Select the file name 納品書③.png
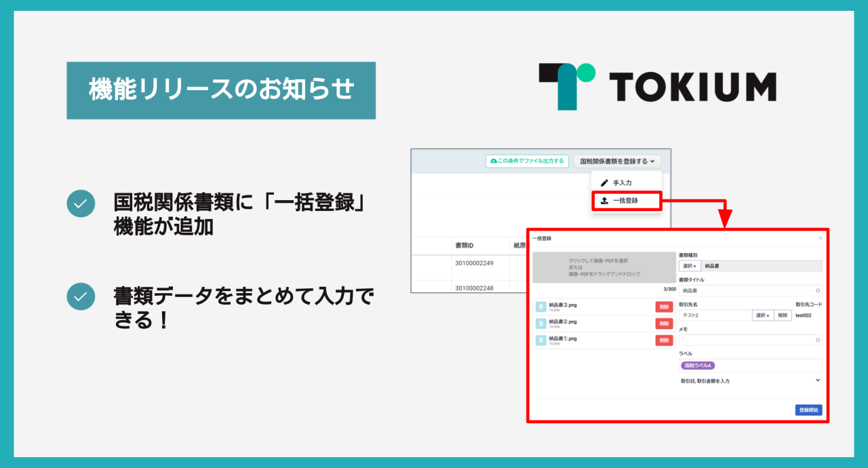The height and width of the screenshot is (468, 868). 563,305
